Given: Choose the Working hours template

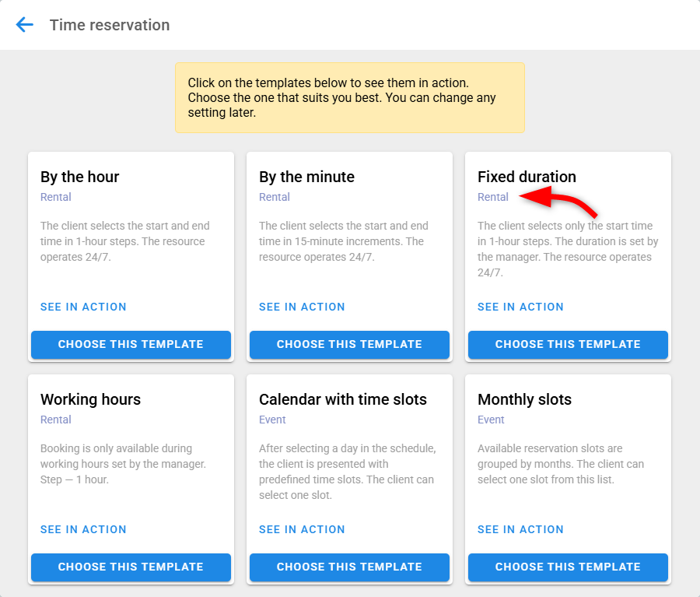Looking at the screenshot, I should pos(131,567).
